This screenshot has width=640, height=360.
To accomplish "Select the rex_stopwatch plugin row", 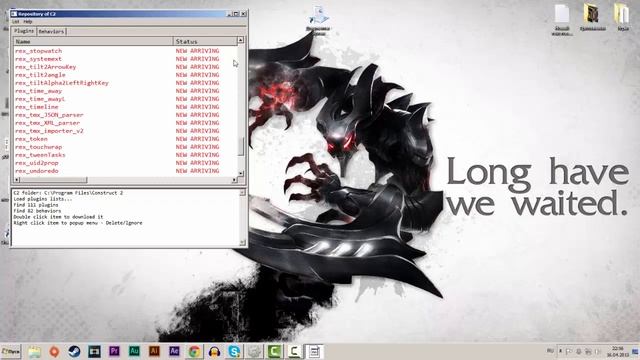I will pyautogui.click(x=125, y=51).
